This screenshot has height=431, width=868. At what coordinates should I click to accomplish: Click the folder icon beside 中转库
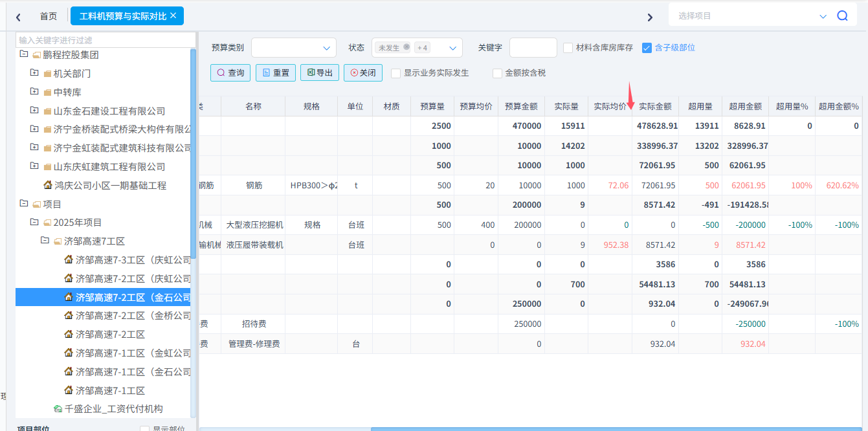47,93
